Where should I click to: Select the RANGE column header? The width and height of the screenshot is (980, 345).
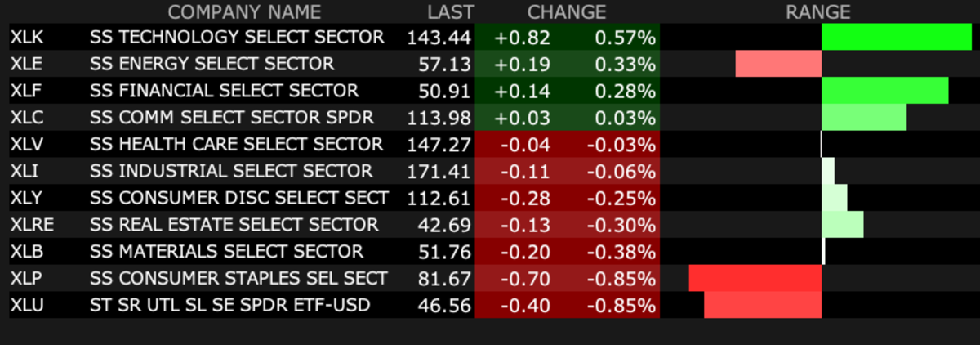click(817, 12)
